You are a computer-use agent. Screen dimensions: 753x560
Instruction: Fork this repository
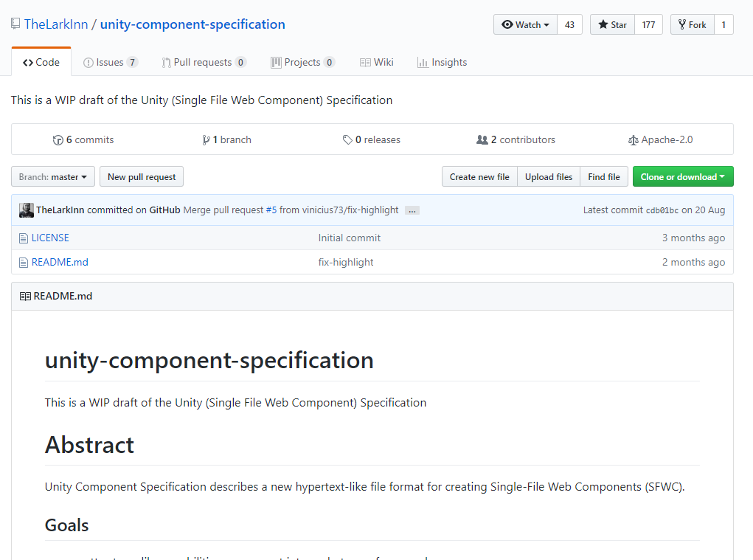692,24
